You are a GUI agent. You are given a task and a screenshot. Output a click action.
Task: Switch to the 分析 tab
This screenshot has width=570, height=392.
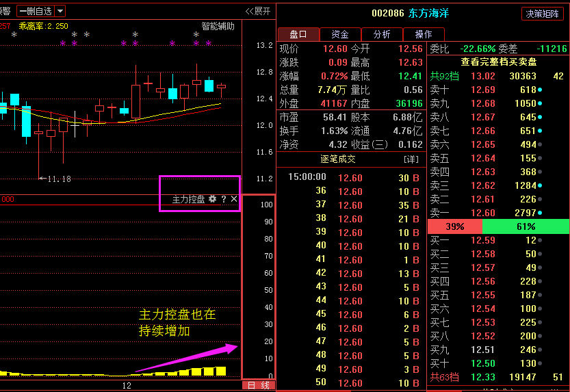382,34
